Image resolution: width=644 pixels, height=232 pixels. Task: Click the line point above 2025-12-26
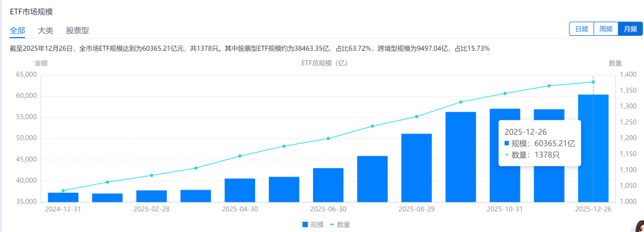(593, 82)
